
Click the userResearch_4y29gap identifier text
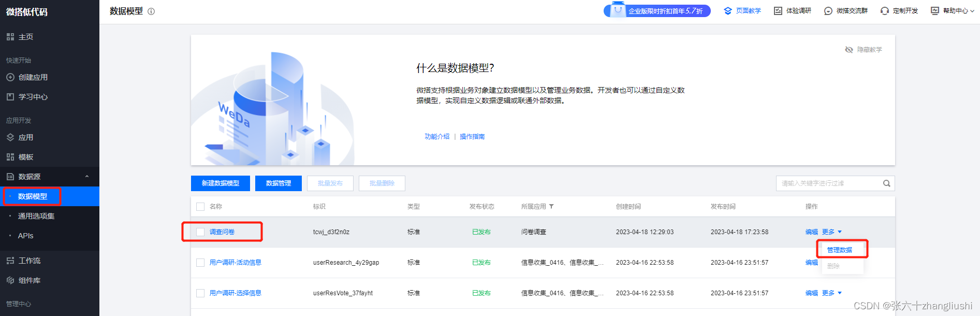(346, 263)
